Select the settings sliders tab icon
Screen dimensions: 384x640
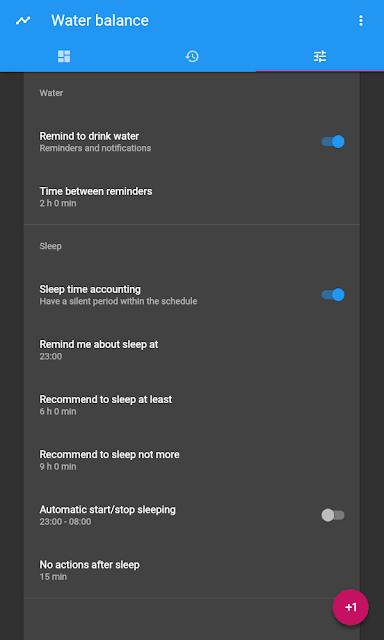tap(320, 56)
